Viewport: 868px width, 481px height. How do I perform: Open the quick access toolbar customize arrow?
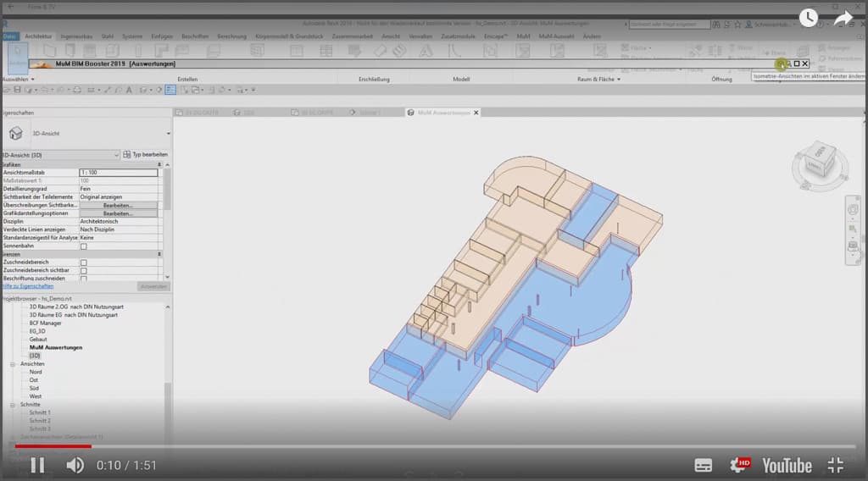pos(253,90)
